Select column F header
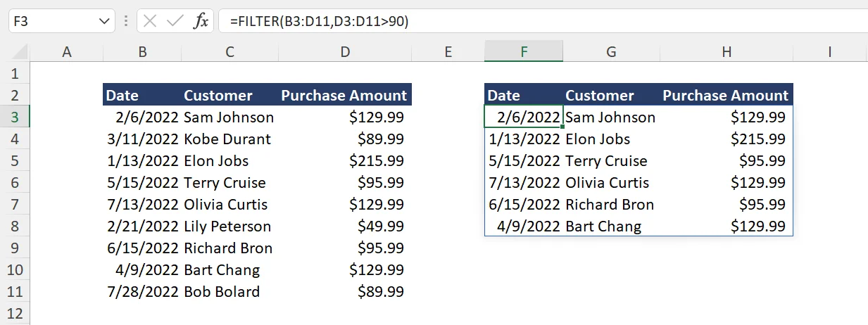The height and width of the screenshot is (325, 868). click(x=524, y=51)
